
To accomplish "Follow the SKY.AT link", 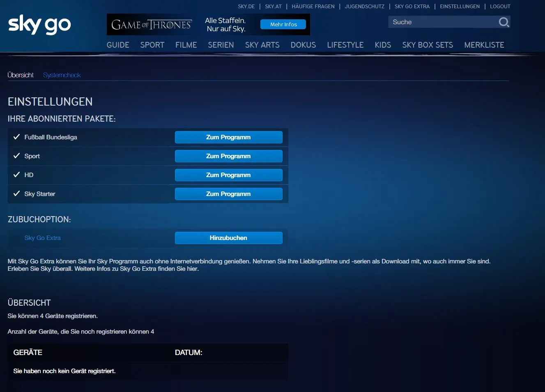I will click(x=273, y=7).
